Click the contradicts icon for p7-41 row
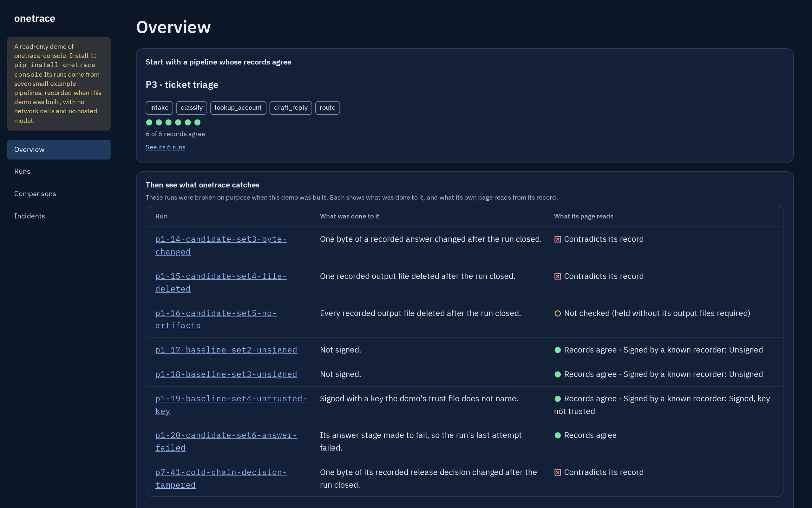 click(x=557, y=472)
